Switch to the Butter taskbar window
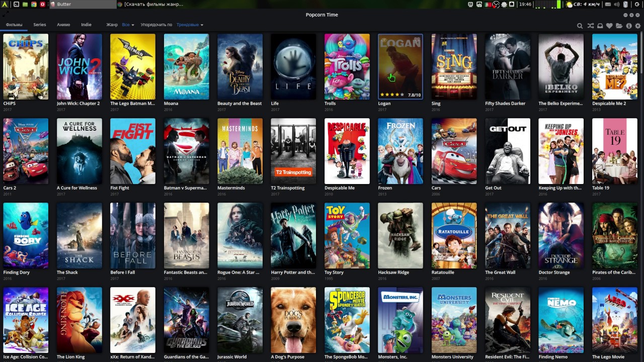The image size is (644, 362). click(x=83, y=4)
